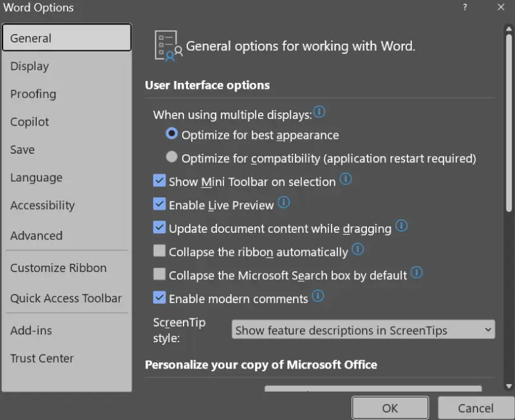
Task: Open the Customize Ribbon section
Action: click(59, 268)
